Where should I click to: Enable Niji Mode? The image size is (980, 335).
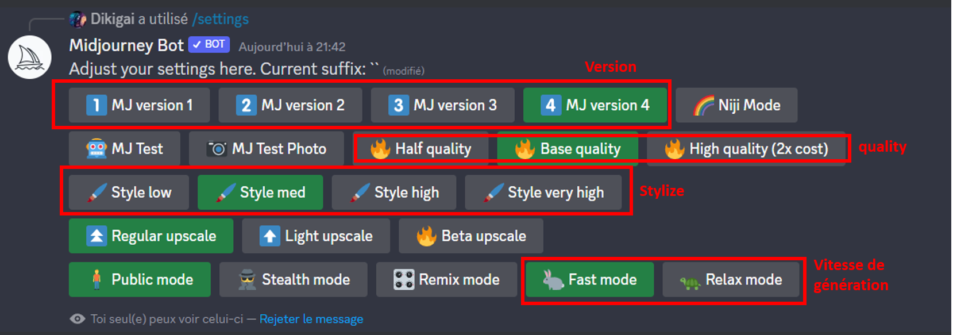tap(736, 105)
